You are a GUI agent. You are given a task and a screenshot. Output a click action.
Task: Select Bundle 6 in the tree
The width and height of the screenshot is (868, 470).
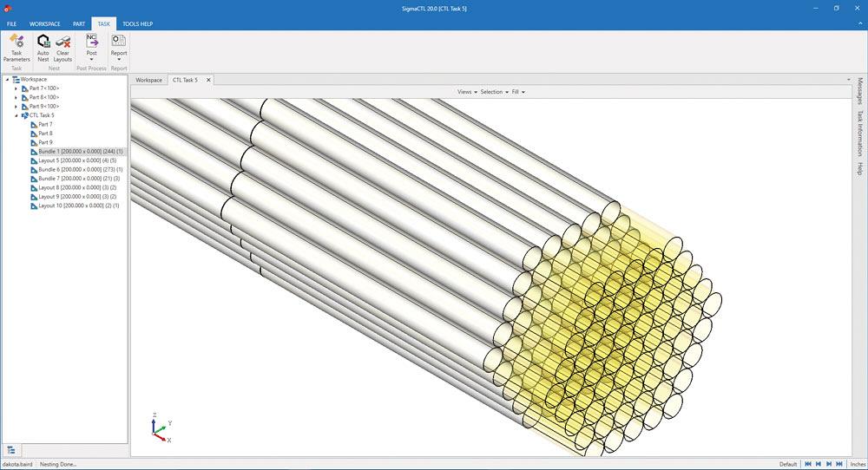pyautogui.click(x=80, y=169)
